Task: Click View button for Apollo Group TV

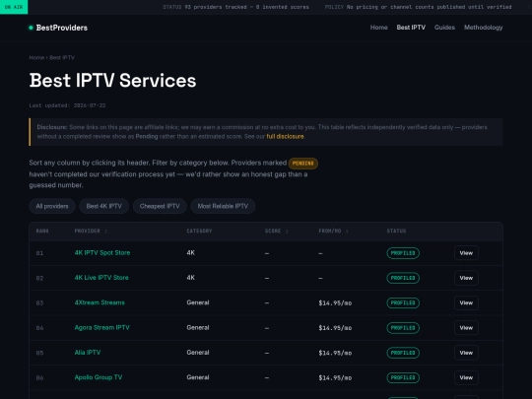Action: (x=466, y=377)
